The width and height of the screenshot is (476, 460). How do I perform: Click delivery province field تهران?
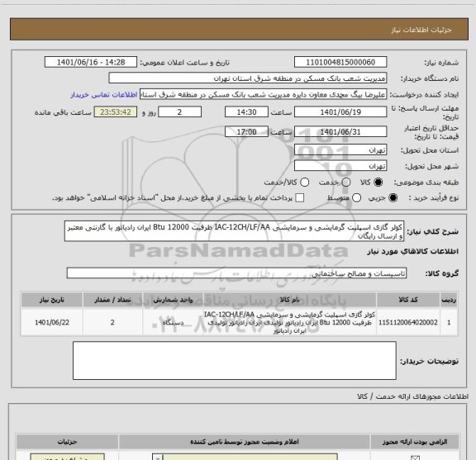(340, 150)
